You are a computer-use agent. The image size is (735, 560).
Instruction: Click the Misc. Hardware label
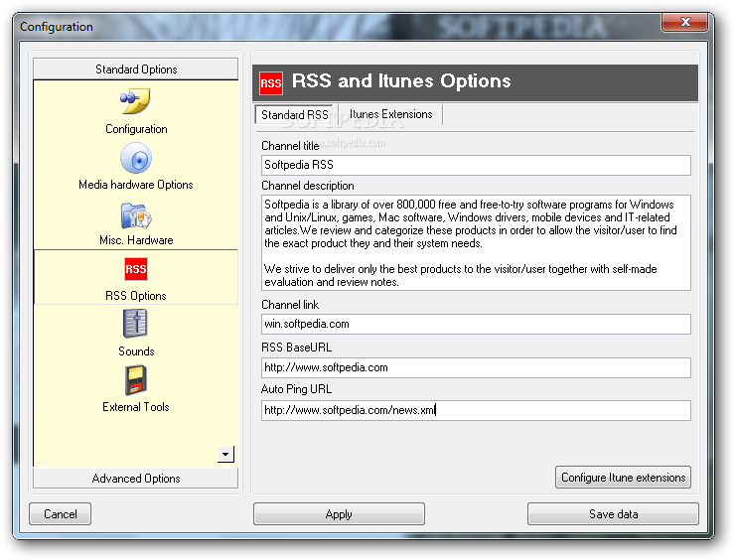[x=136, y=240]
